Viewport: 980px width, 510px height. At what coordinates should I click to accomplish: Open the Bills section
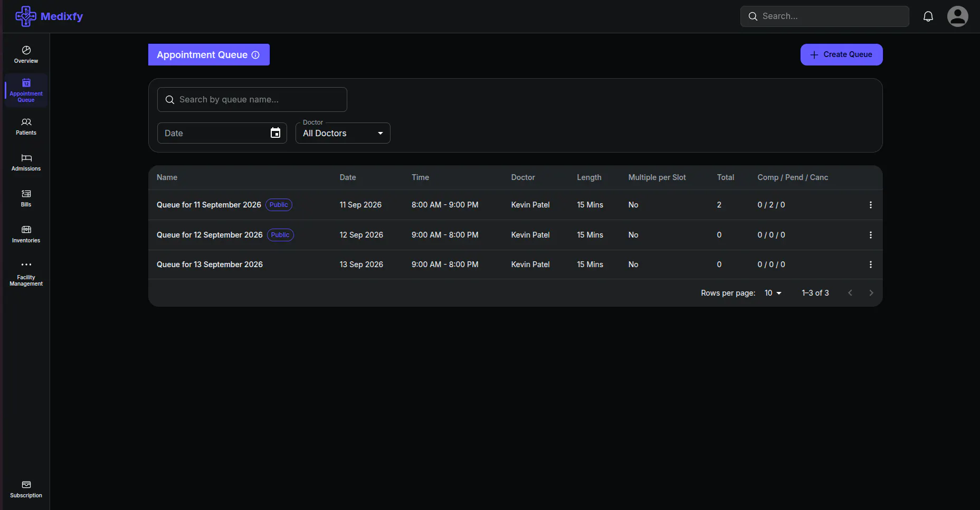point(26,198)
